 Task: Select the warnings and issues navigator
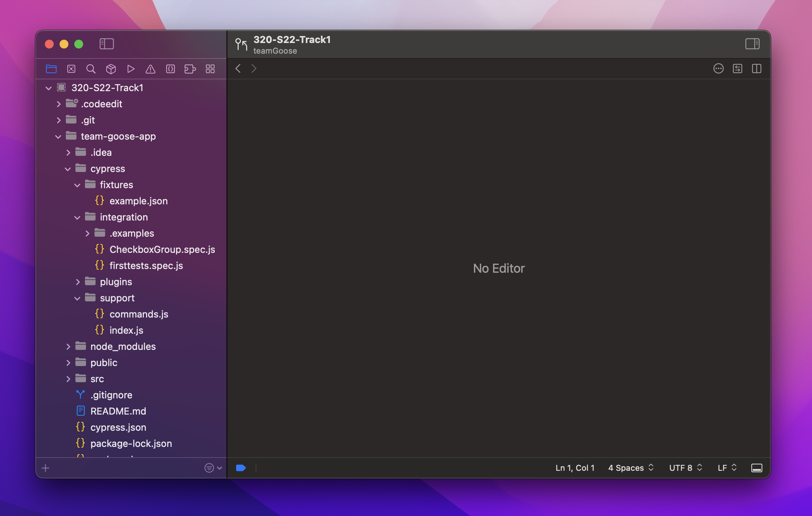[x=151, y=69]
